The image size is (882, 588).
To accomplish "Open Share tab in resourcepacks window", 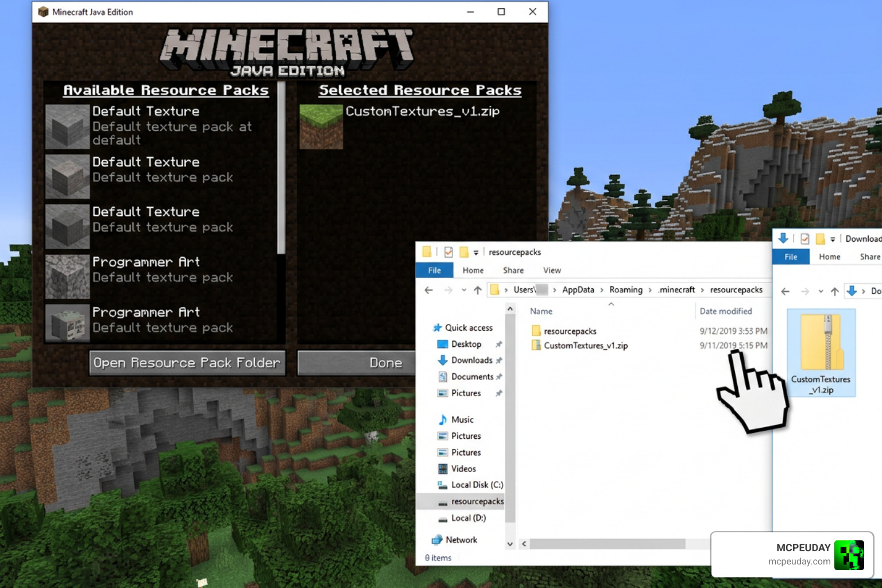I will pyautogui.click(x=513, y=270).
